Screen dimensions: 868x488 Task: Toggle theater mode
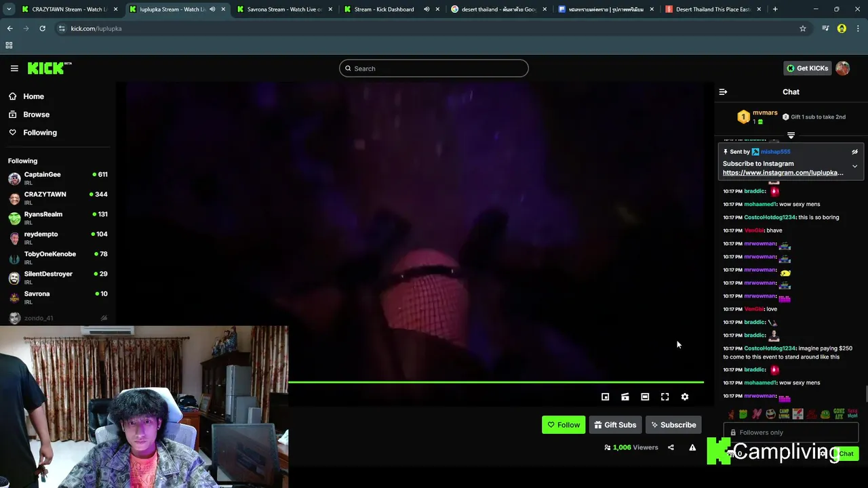645,397
